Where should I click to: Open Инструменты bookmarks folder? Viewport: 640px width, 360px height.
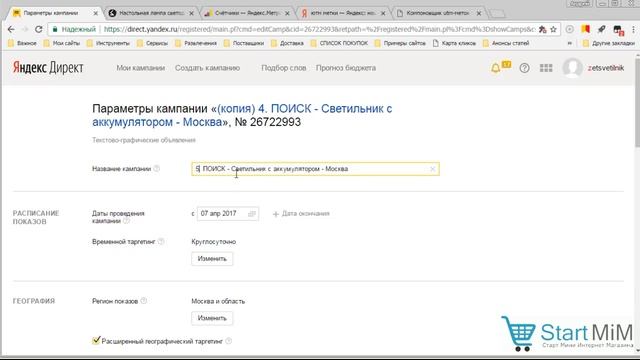(x=108, y=43)
